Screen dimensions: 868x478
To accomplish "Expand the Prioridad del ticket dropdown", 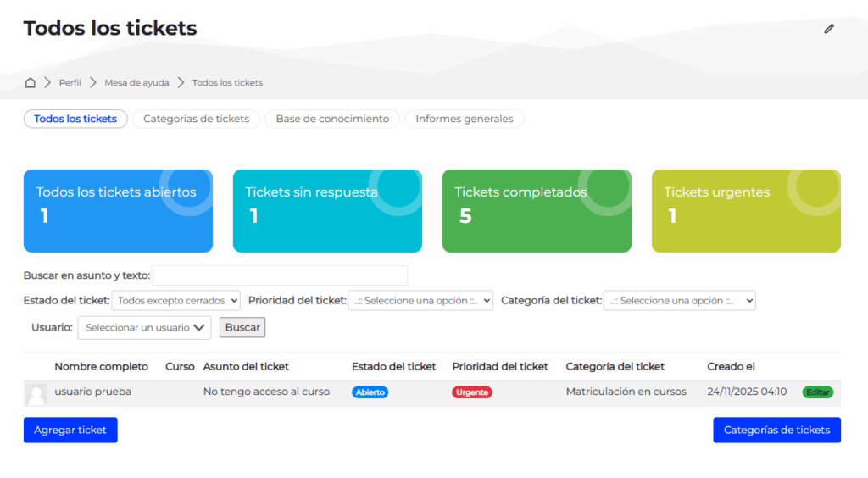I will [420, 301].
